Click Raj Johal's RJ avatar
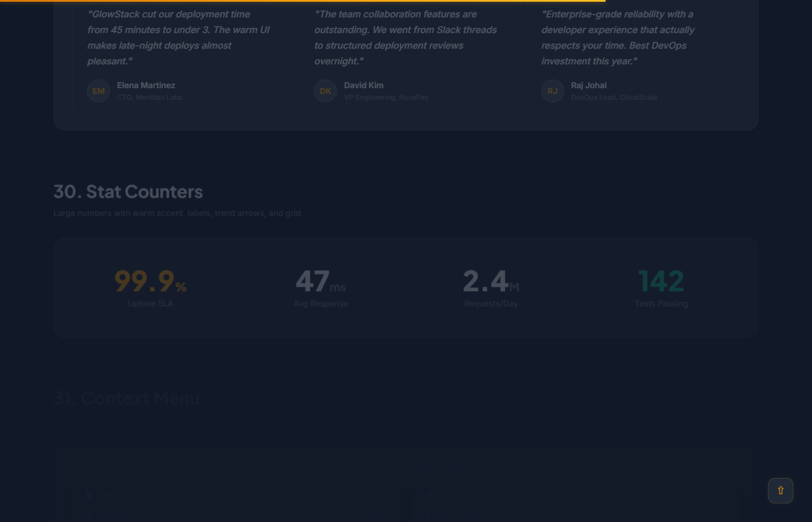812x522 pixels. [x=552, y=91]
